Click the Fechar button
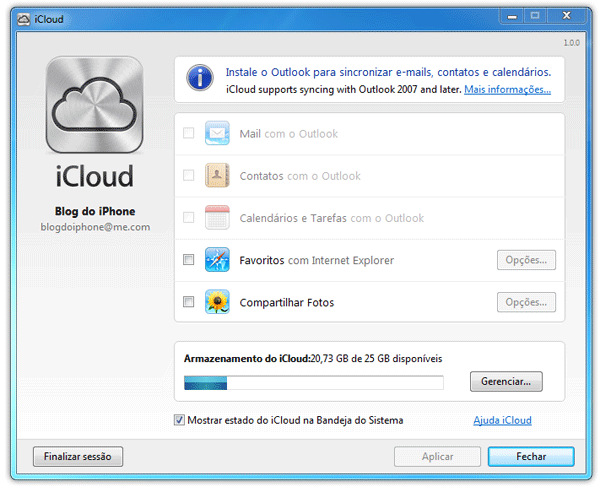The image size is (600, 487). point(531,456)
